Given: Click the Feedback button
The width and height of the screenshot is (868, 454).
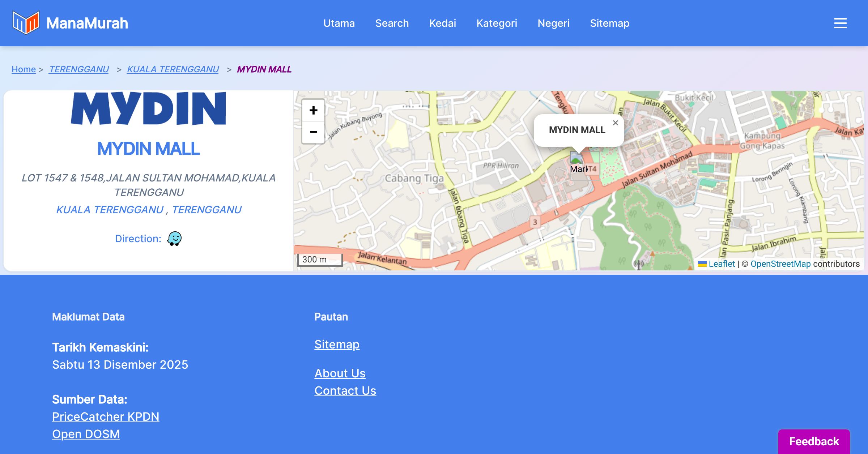Looking at the screenshot, I should (814, 441).
